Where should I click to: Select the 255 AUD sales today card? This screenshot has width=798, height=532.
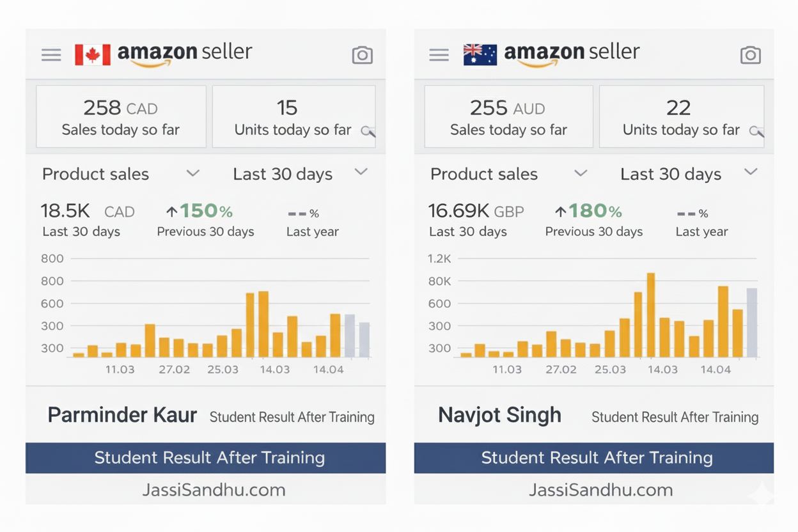click(508, 117)
